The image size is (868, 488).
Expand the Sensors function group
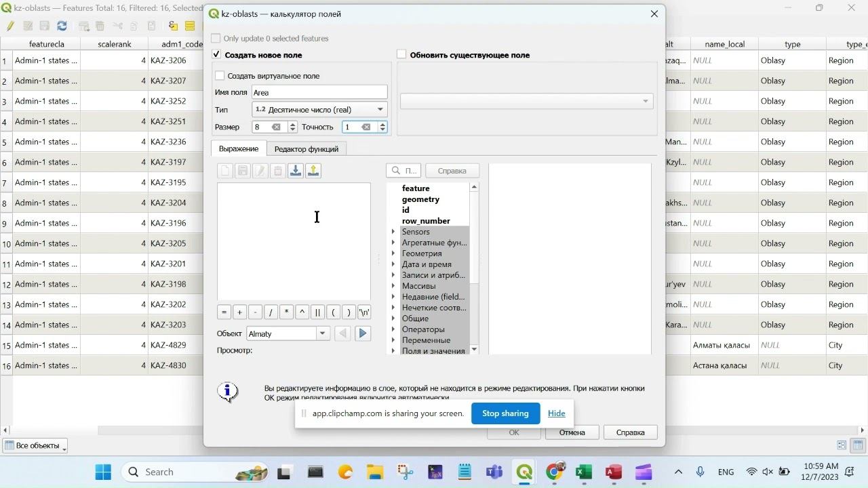click(393, 232)
